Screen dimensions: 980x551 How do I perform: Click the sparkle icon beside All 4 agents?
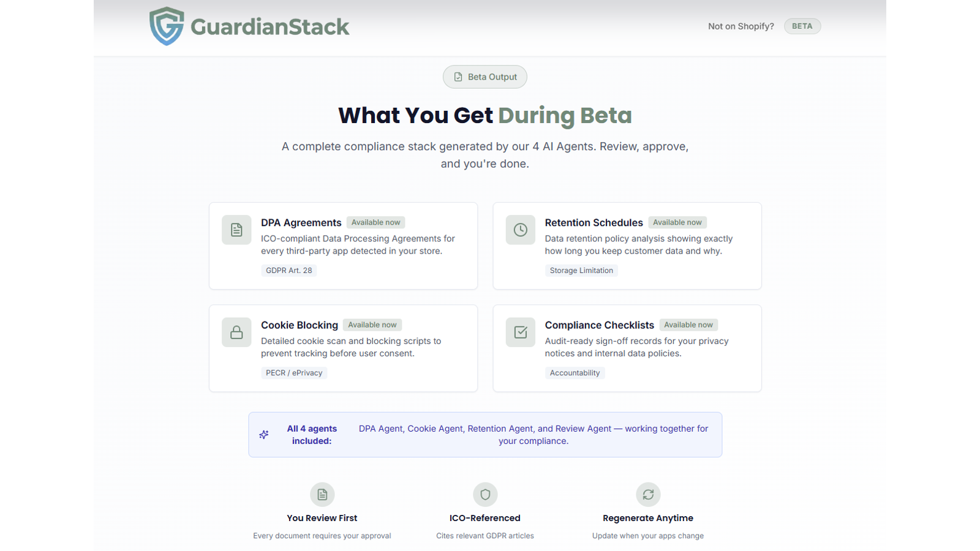click(x=264, y=435)
